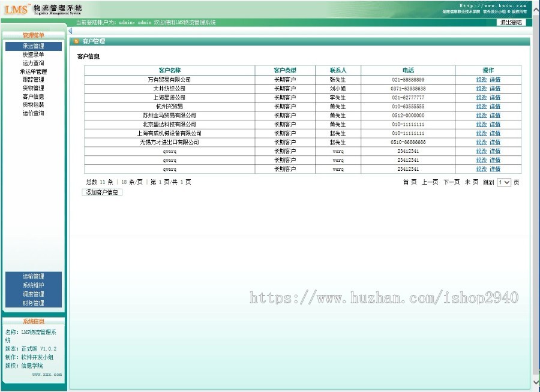Click the scrollbar up arrow
The width and height of the screenshot is (540, 392).
point(536,10)
